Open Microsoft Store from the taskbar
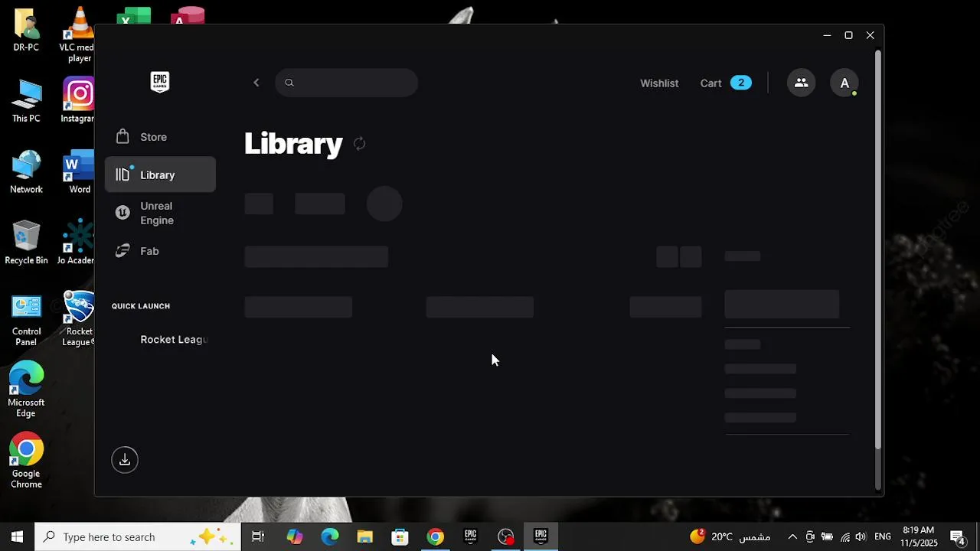 pos(400,536)
